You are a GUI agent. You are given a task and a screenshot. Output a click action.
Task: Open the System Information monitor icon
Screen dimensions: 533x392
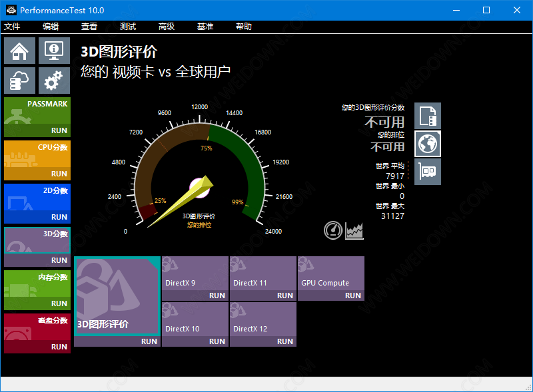pos(54,51)
